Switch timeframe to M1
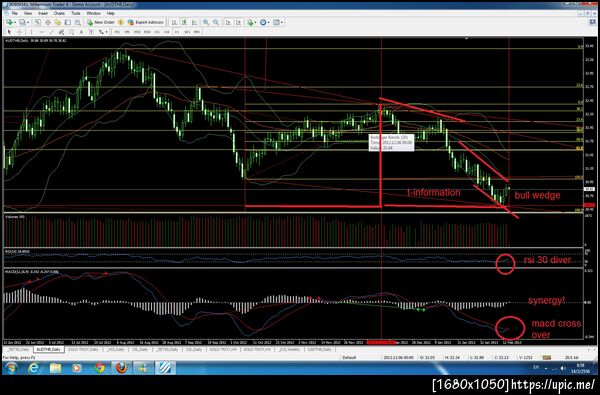 point(117,32)
